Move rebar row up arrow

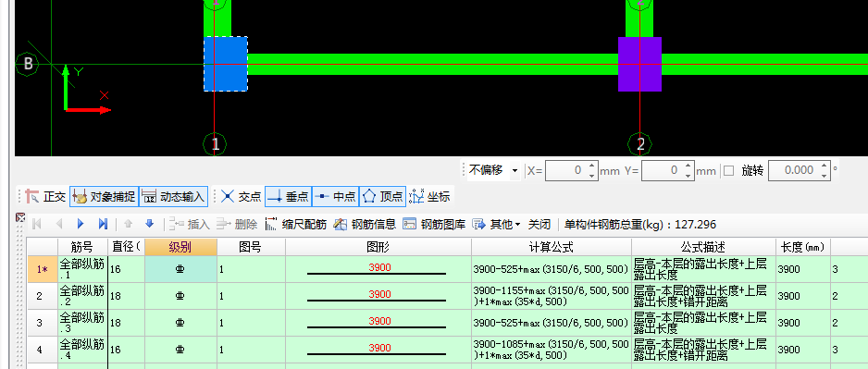pyautogui.click(x=129, y=224)
